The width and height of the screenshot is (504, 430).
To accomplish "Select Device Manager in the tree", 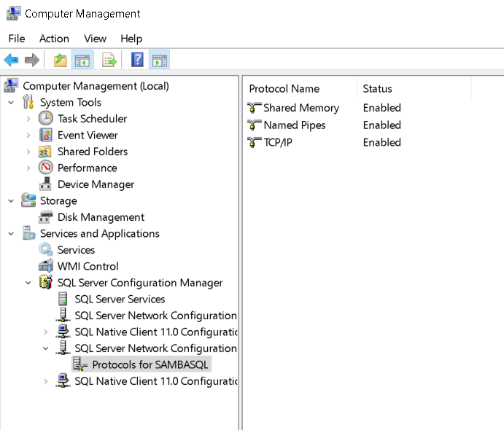I will (96, 184).
